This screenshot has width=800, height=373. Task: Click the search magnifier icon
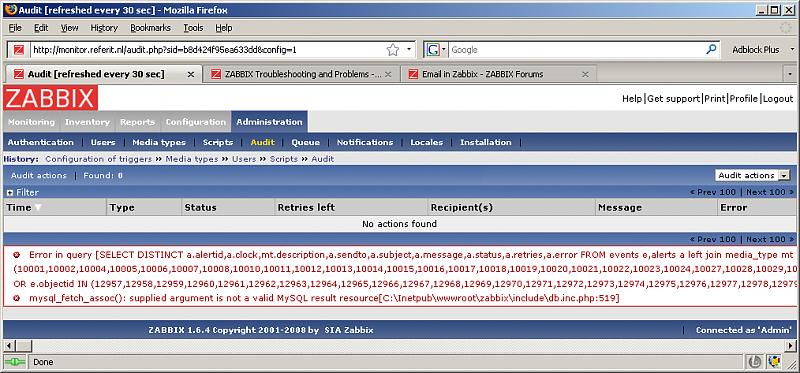coord(711,49)
